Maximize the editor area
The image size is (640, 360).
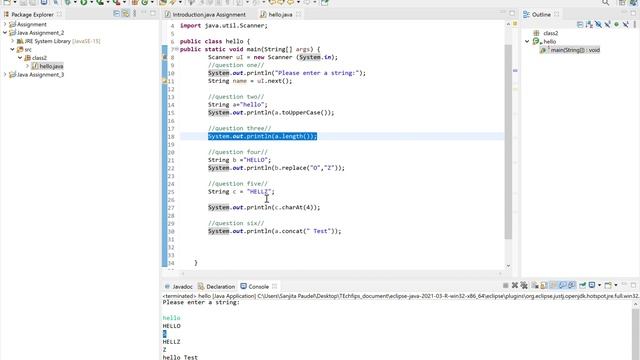pos(512,13)
